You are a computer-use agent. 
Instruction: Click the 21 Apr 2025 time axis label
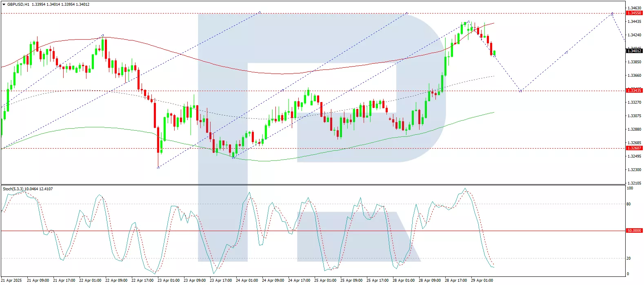point(11,281)
